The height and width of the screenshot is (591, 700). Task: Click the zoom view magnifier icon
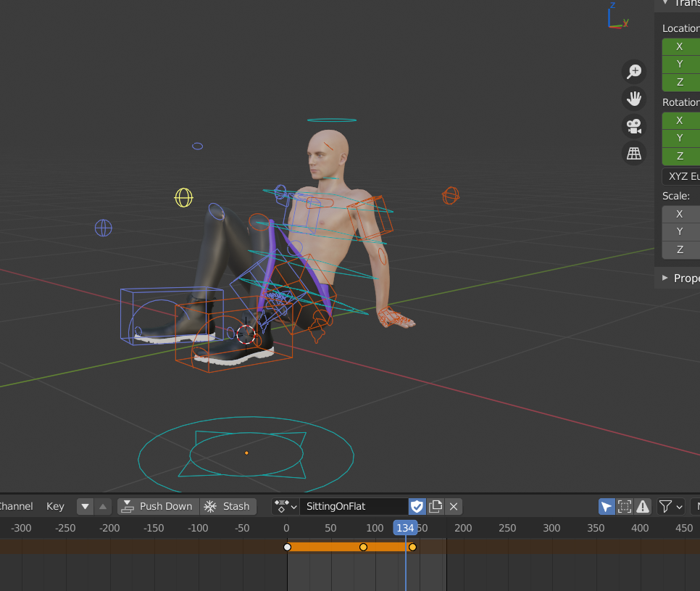point(634,71)
